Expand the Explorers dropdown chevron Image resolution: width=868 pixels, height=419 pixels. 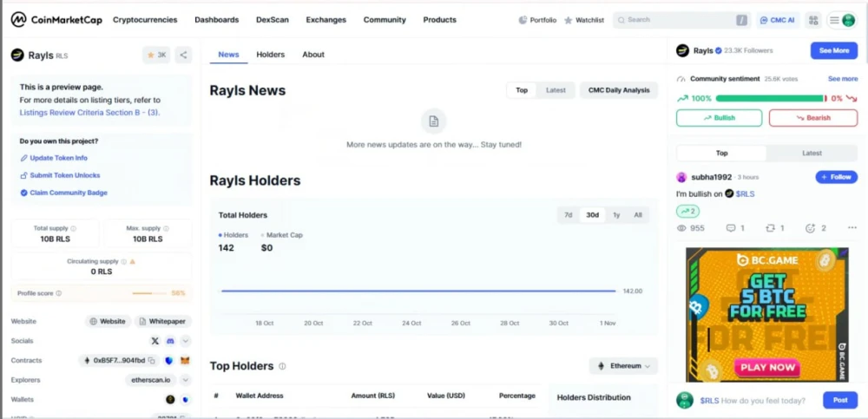(x=185, y=379)
